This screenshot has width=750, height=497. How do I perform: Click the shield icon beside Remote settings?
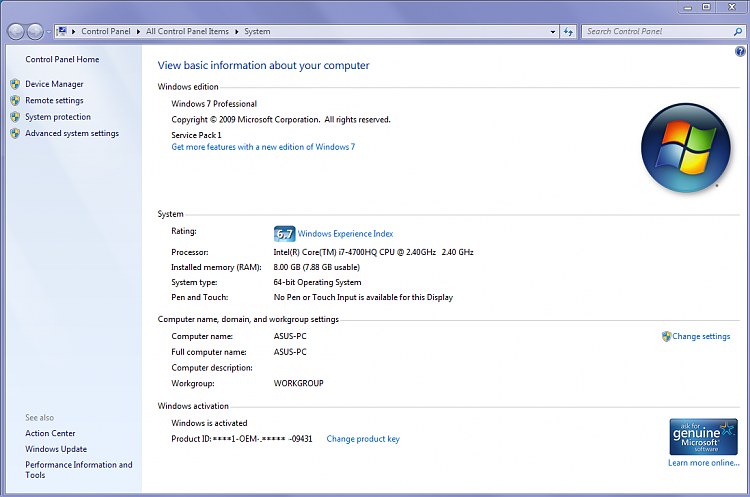coord(15,100)
